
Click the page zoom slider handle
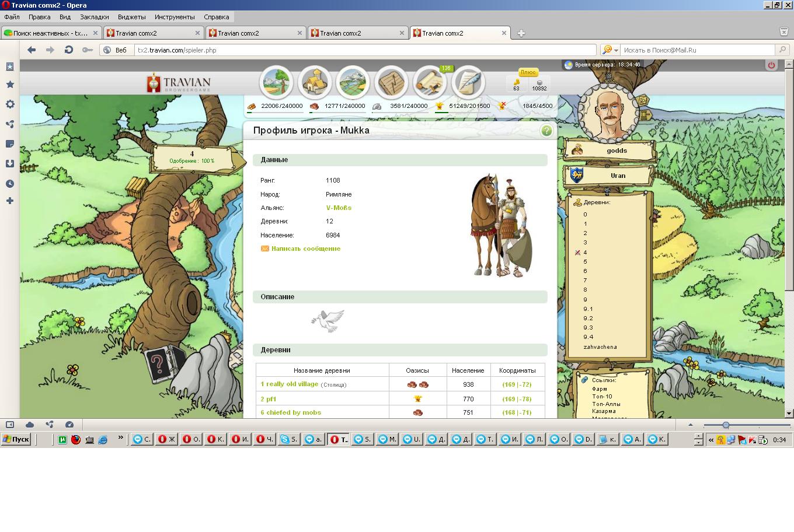click(x=726, y=425)
